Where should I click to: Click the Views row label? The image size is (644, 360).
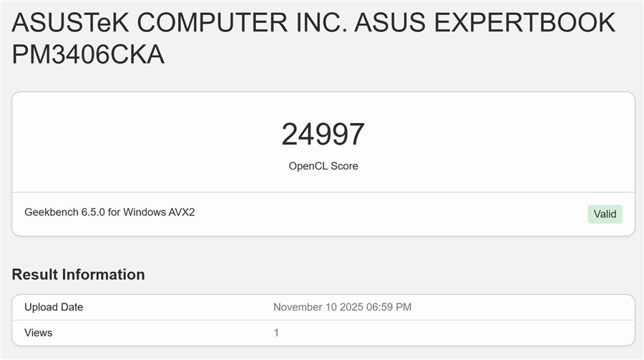[39, 333]
